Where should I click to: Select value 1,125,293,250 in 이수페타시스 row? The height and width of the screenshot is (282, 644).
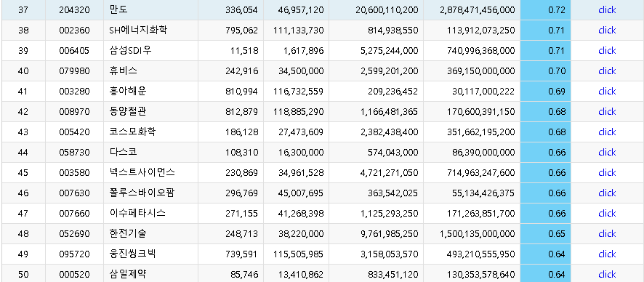pyautogui.click(x=390, y=214)
